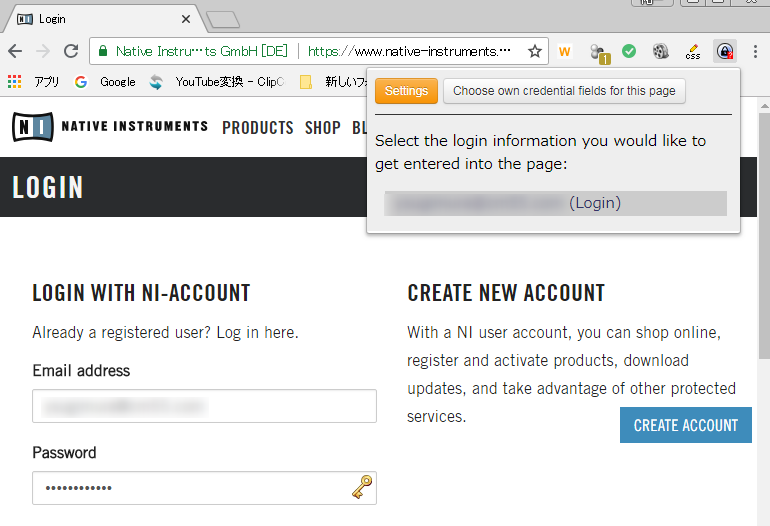Go back using the browser back arrow

tap(15, 51)
